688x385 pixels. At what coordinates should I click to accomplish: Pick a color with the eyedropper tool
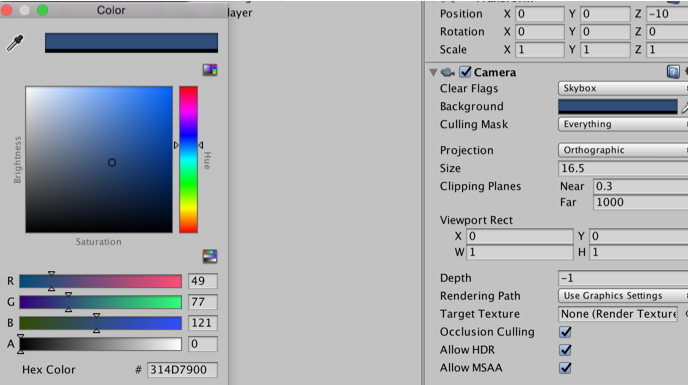tap(15, 43)
